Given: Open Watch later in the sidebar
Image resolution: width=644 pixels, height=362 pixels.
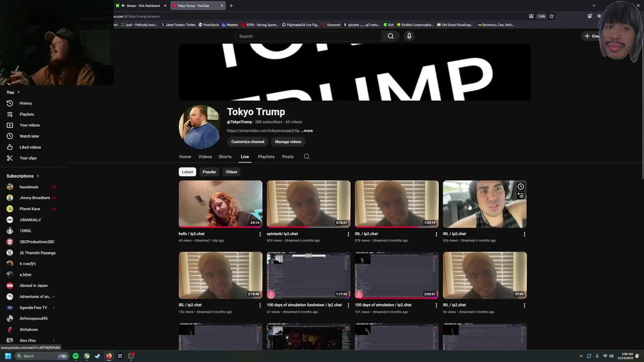Looking at the screenshot, I should point(29,136).
